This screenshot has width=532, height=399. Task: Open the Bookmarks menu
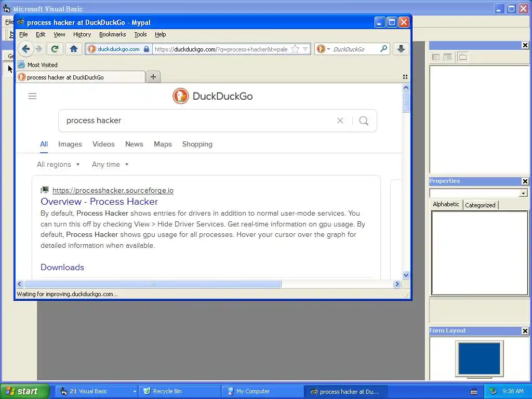tap(112, 34)
